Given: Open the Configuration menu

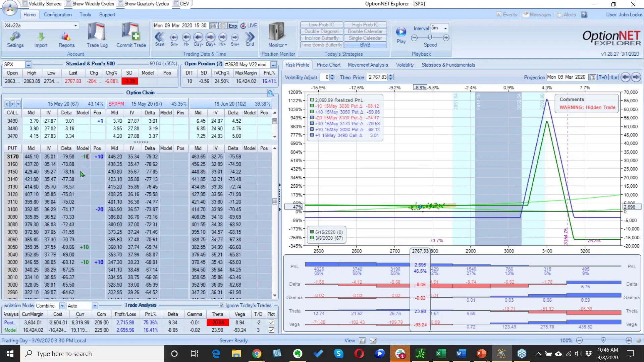Looking at the screenshot, I should [x=58, y=15].
